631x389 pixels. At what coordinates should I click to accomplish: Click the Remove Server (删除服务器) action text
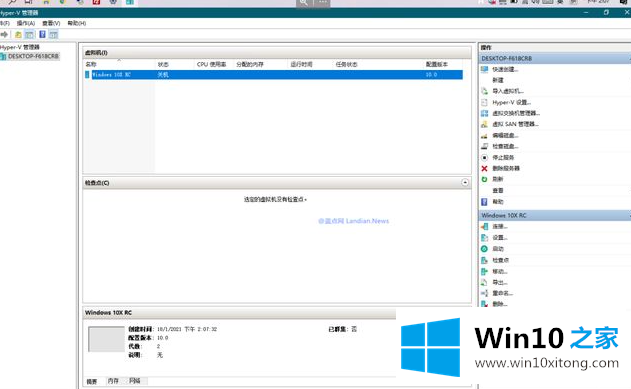[x=506, y=168]
